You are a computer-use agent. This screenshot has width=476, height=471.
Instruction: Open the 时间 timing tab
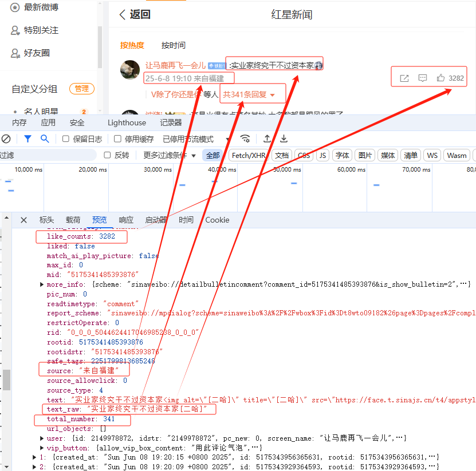(186, 220)
